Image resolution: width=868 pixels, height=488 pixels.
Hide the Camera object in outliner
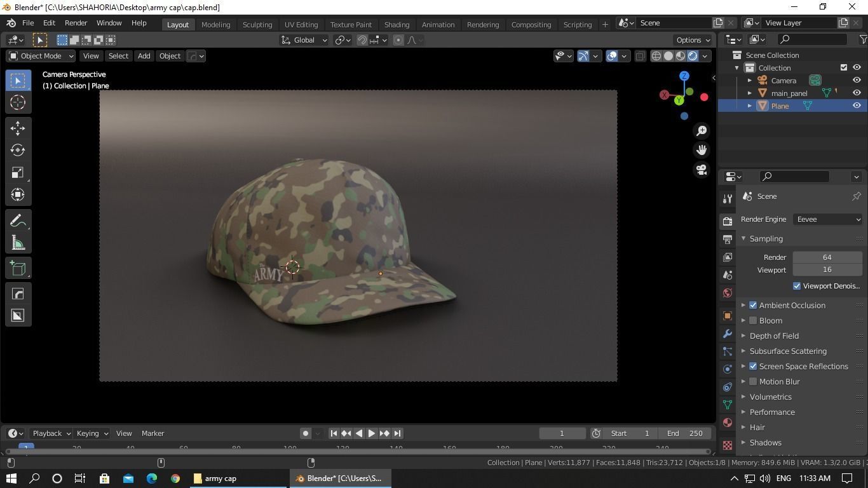[857, 80]
